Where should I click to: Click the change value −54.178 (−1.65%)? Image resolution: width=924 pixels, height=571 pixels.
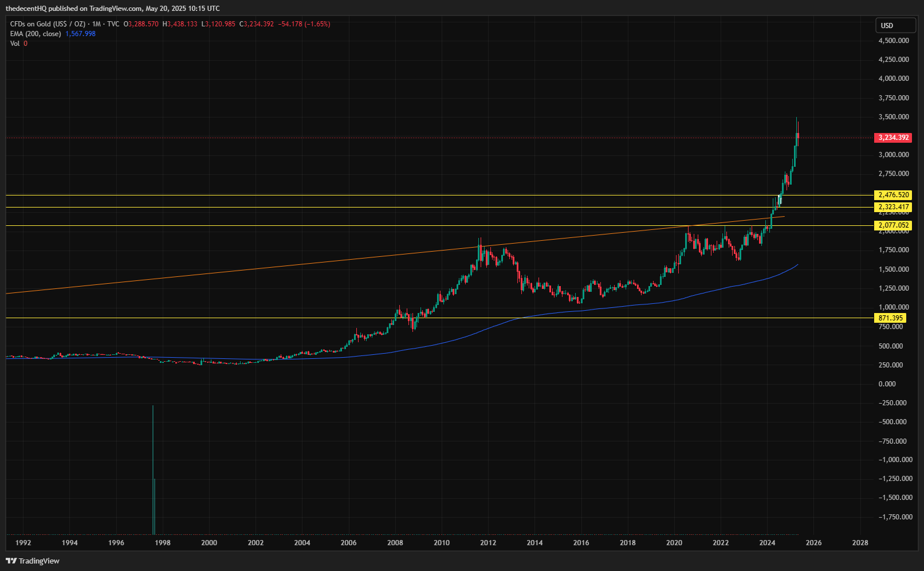point(304,24)
